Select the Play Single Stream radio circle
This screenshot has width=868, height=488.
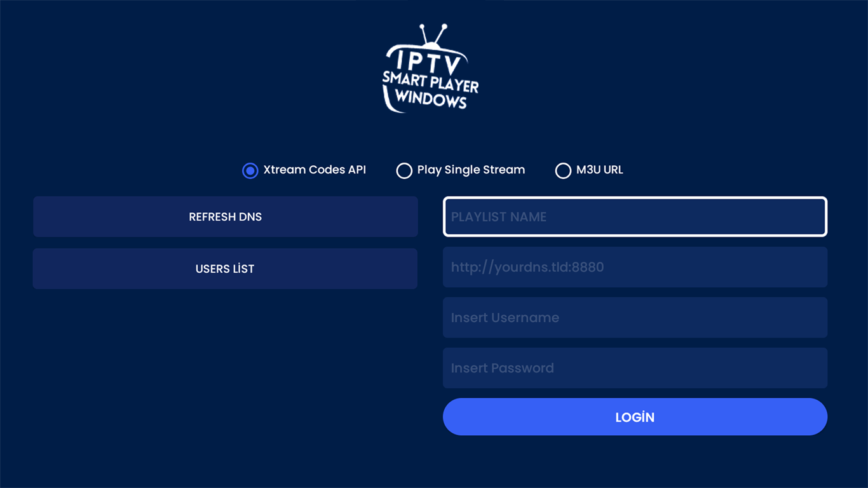tap(404, 170)
